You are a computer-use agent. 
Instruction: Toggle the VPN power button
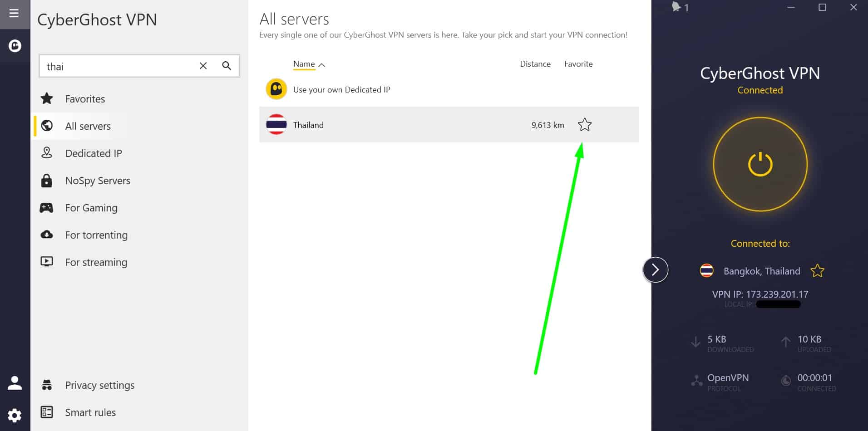[760, 164]
